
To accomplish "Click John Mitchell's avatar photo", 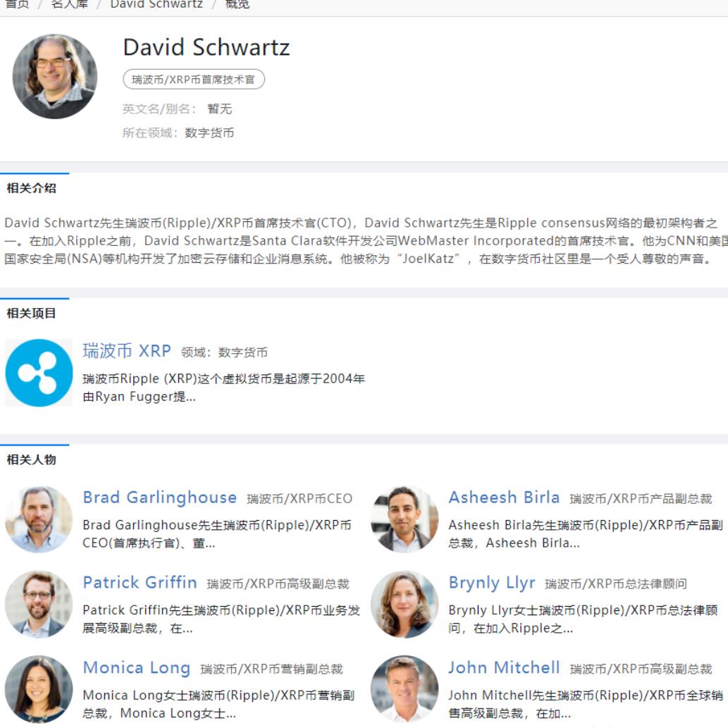I will (x=405, y=689).
